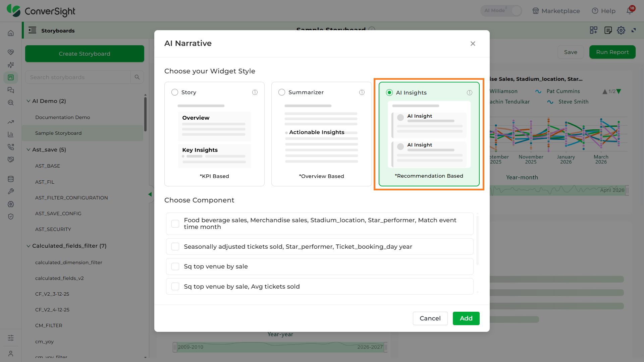Open the bar chart sidebar icon
Screen dimensions: 644x362
(x=11, y=134)
